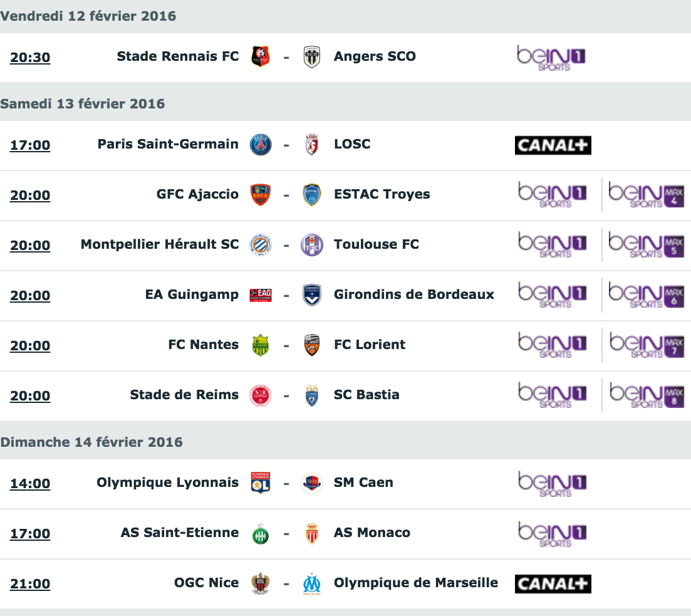Open the 20:30 Rennes match time link

(30, 57)
